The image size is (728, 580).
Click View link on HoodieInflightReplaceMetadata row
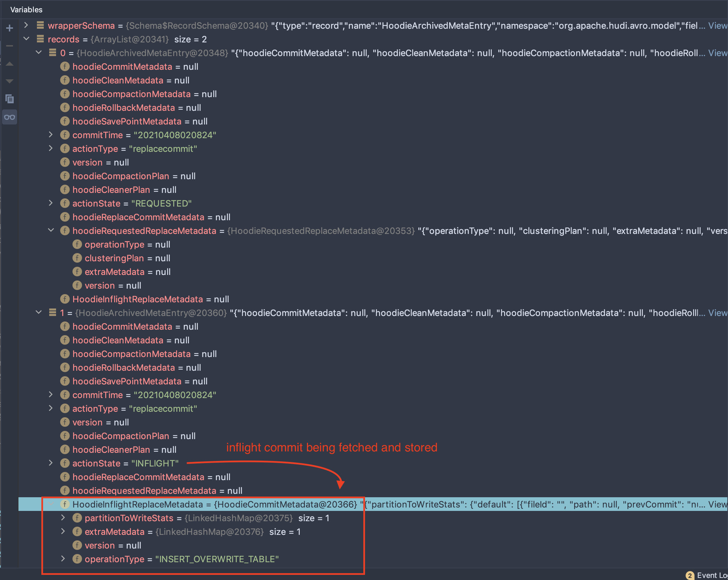click(717, 504)
